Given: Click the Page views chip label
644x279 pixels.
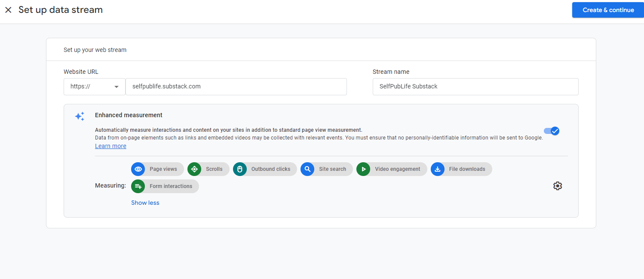Looking at the screenshot, I should pyautogui.click(x=163, y=169).
